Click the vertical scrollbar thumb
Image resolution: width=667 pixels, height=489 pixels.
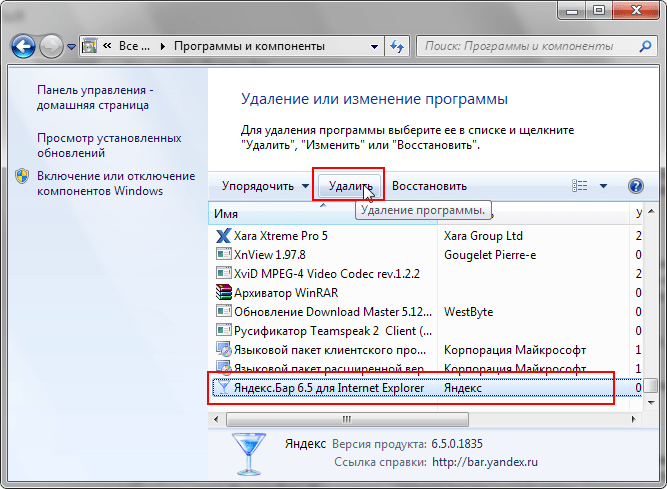coord(651,386)
